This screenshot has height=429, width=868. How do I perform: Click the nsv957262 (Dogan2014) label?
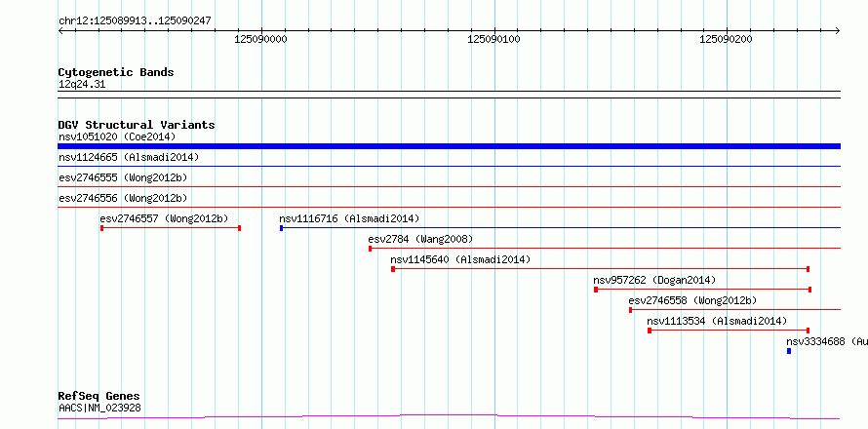coord(654,280)
